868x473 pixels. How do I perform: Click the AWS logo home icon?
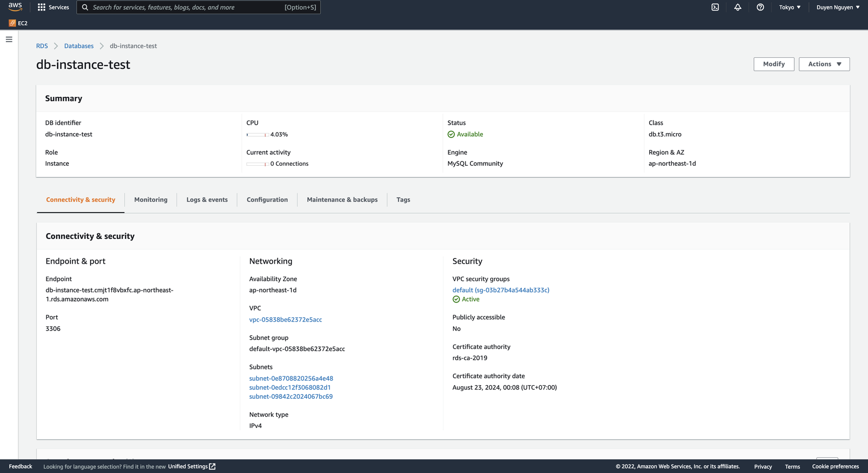coord(15,7)
